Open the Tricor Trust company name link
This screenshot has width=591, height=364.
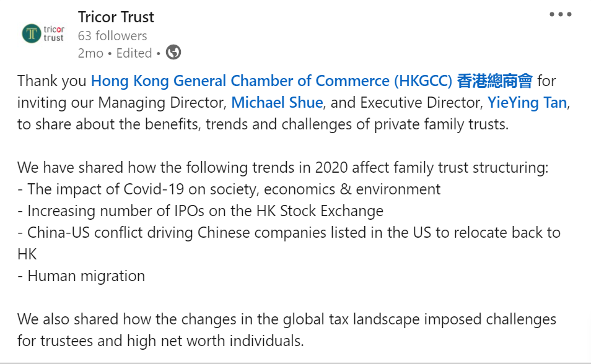pyautogui.click(x=116, y=17)
